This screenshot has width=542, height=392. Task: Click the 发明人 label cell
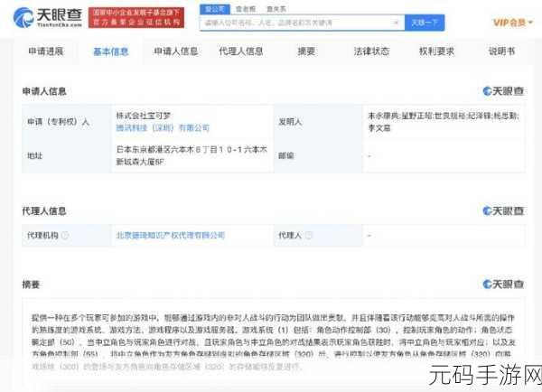pyautogui.click(x=318, y=122)
